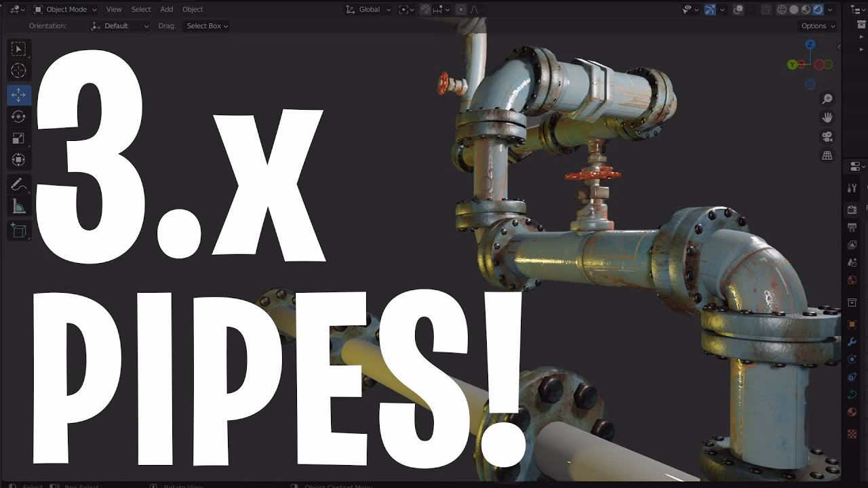Toggle proportional editing
This screenshot has width=868, height=488.
[461, 9]
